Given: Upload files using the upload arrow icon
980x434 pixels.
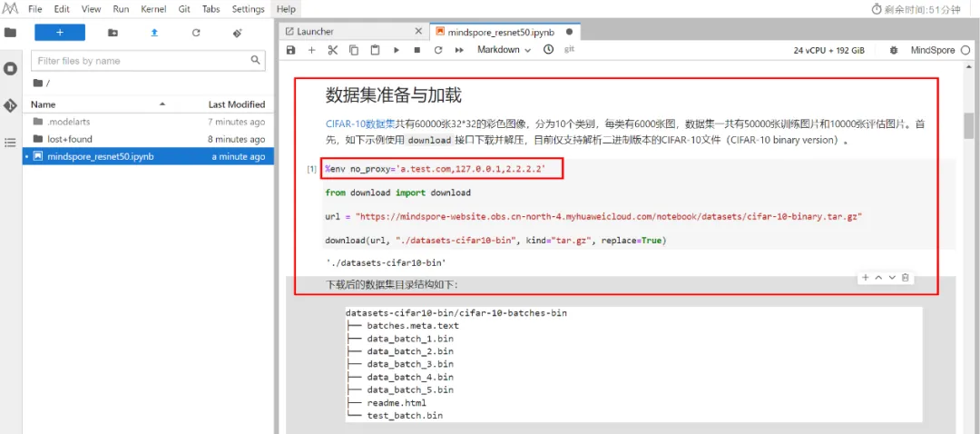Looking at the screenshot, I should tap(154, 33).
